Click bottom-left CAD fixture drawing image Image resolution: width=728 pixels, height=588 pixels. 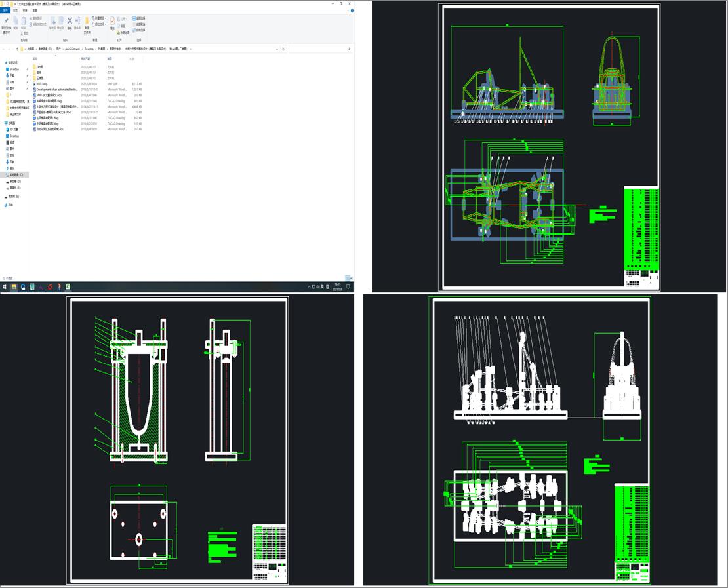pos(177,441)
